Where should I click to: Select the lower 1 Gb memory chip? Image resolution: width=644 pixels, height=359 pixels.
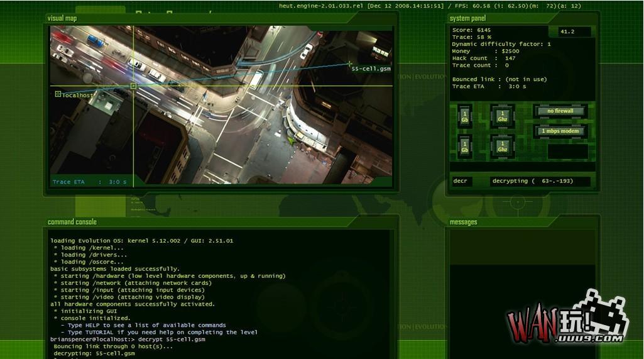tap(465, 146)
